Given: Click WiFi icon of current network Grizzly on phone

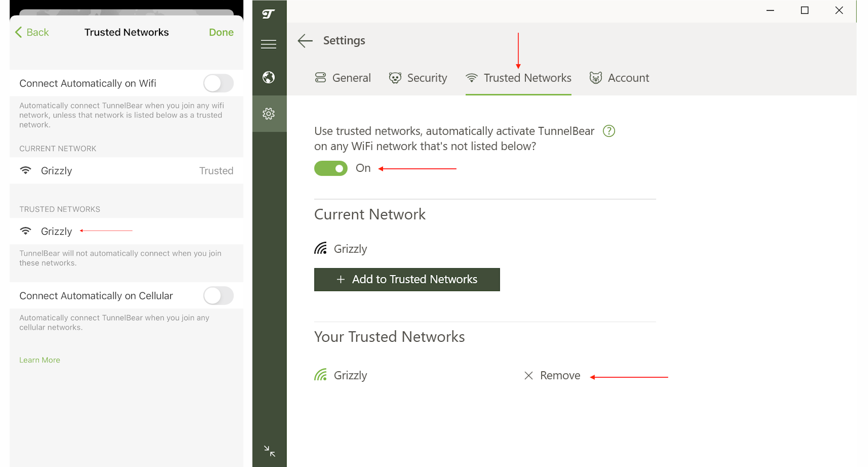Looking at the screenshot, I should coord(25,170).
